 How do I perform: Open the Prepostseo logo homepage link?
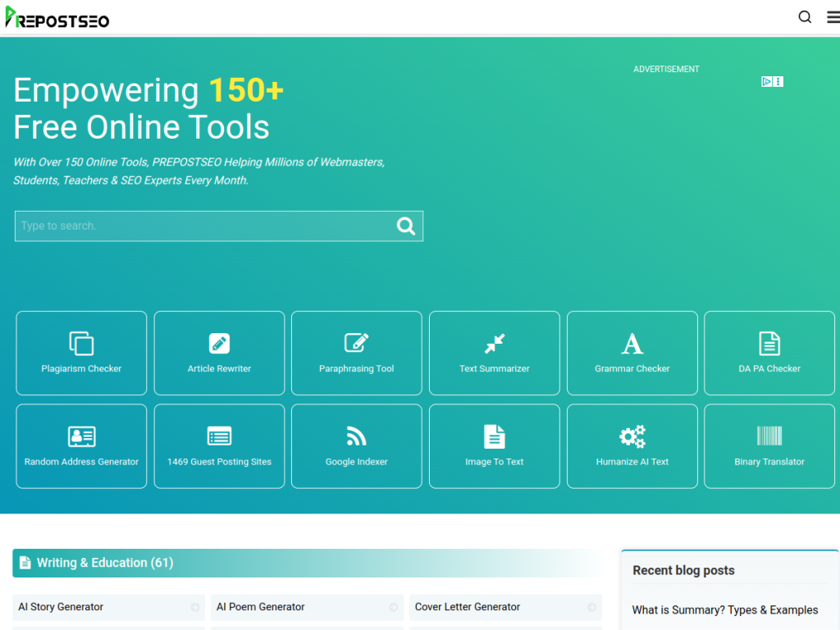[57, 18]
